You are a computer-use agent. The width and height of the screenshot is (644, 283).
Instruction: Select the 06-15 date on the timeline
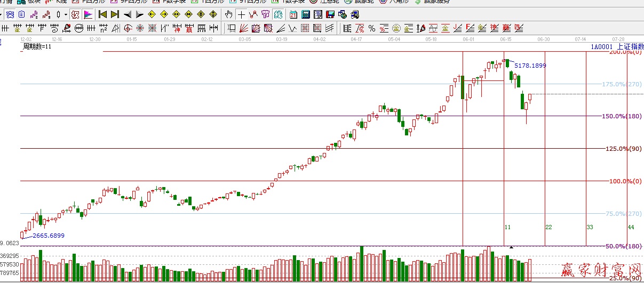pyautogui.click(x=506, y=39)
